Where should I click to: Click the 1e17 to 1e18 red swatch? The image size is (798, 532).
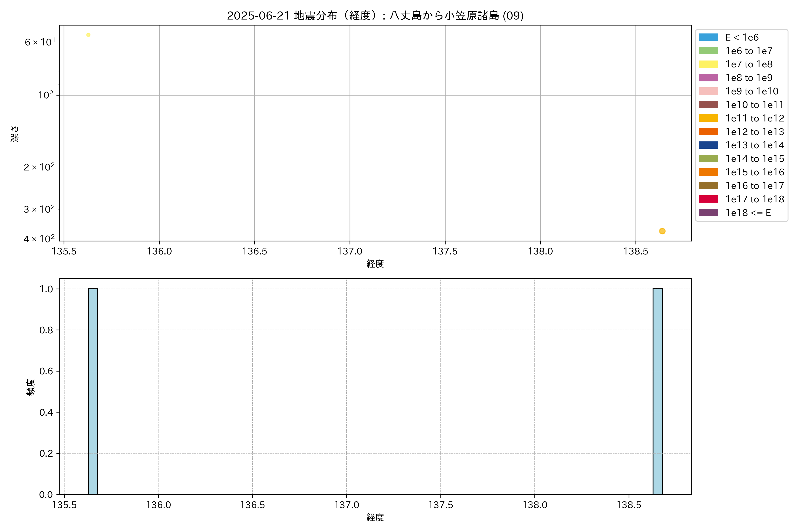[x=708, y=199]
